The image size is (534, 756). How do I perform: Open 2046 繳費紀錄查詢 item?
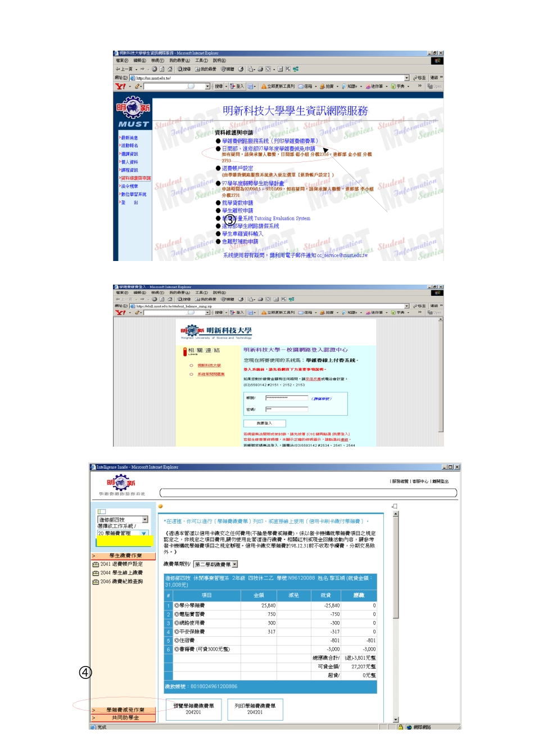point(121,582)
